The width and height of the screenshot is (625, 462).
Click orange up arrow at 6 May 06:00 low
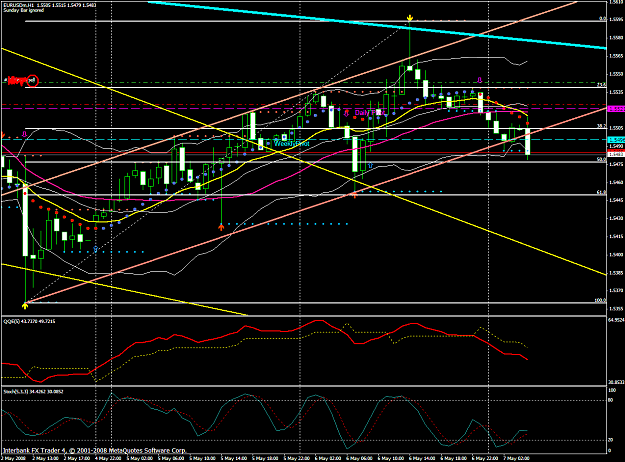354,195
